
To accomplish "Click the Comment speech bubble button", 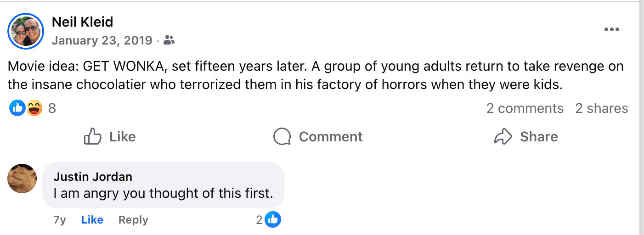I will [x=318, y=137].
